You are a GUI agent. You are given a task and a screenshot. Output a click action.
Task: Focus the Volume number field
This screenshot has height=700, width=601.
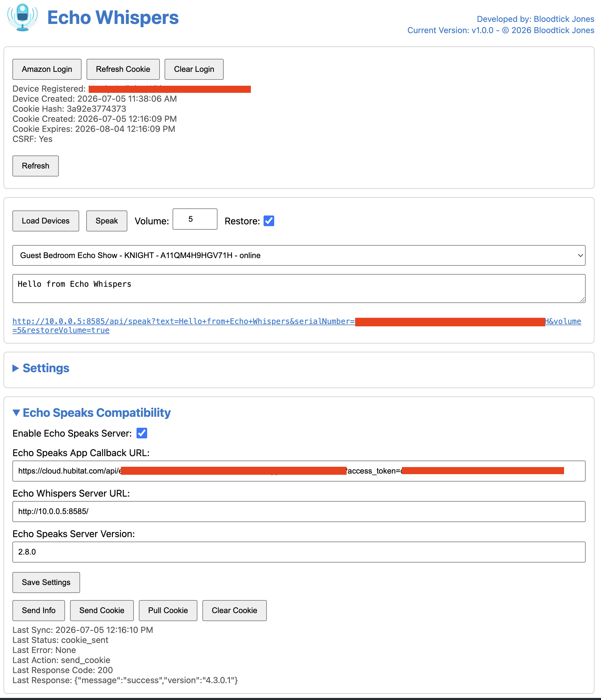[195, 219]
